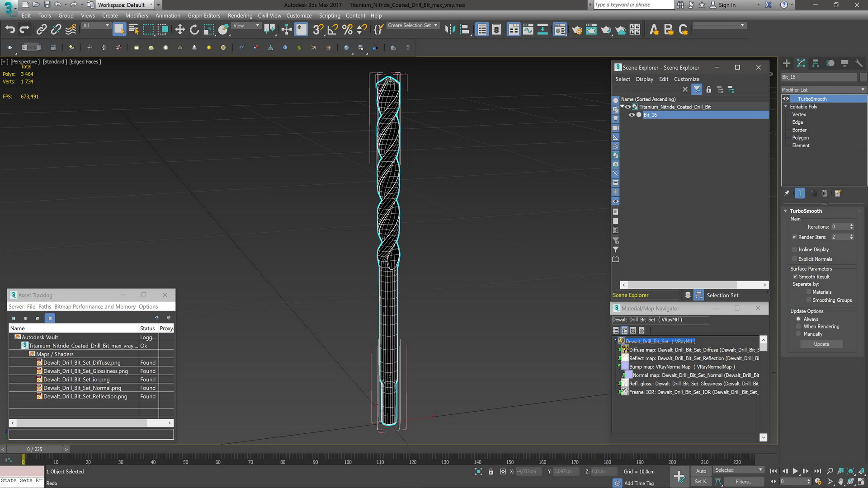Click the TurboSmooth Update button
The image size is (868, 488).
821,344
